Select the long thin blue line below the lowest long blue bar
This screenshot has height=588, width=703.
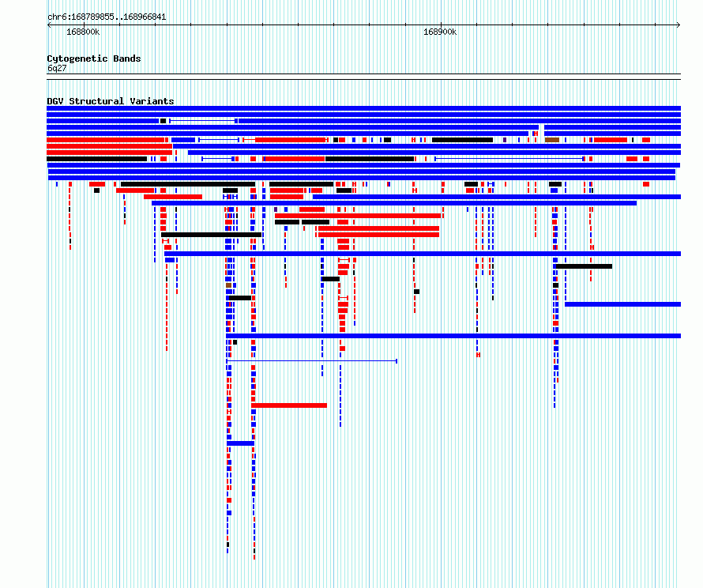(x=311, y=361)
